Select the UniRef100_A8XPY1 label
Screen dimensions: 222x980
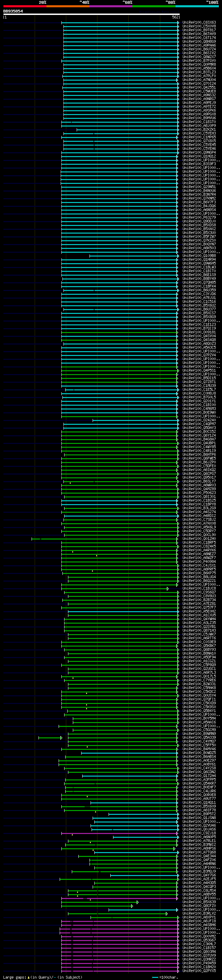point(199,918)
